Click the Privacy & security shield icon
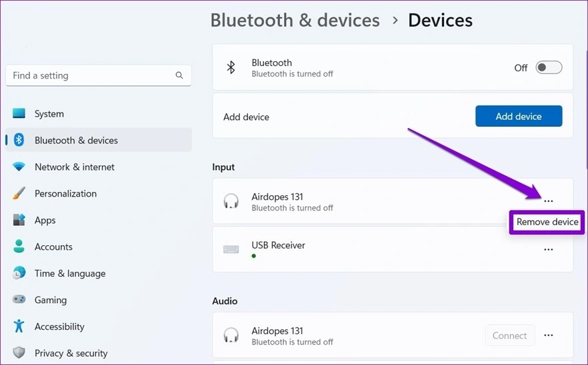 (19, 352)
